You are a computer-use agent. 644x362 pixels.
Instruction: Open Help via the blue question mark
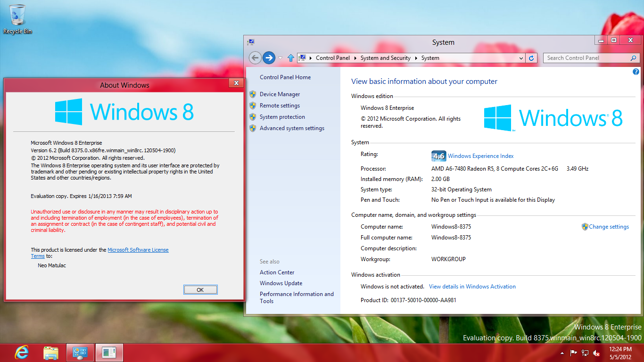(x=636, y=72)
